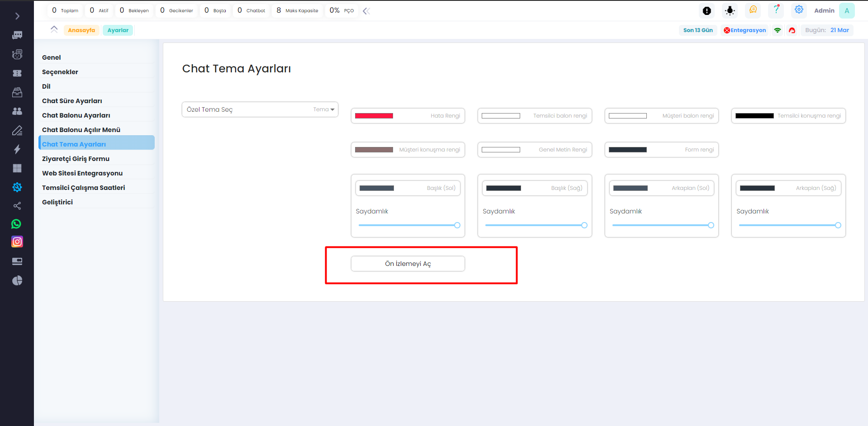Image resolution: width=868 pixels, height=426 pixels.
Task: Open the ticket sidebar icon
Action: pos(17,73)
